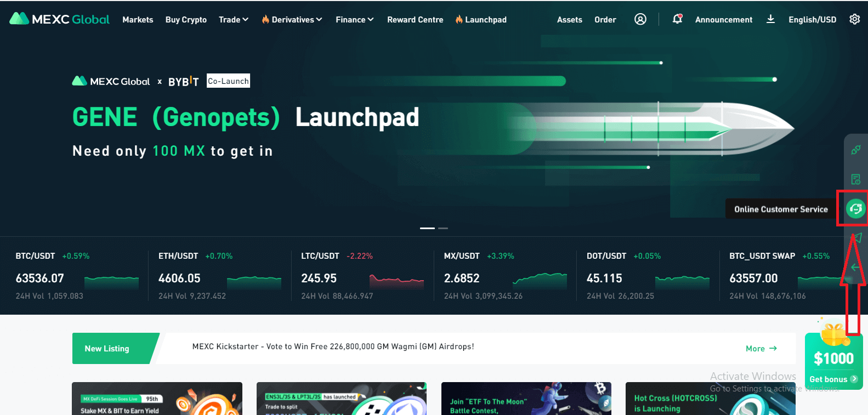Screen dimensions: 868x415
Task: Click the BTC/USDT price 63536.07
Action: pyautogui.click(x=40, y=278)
